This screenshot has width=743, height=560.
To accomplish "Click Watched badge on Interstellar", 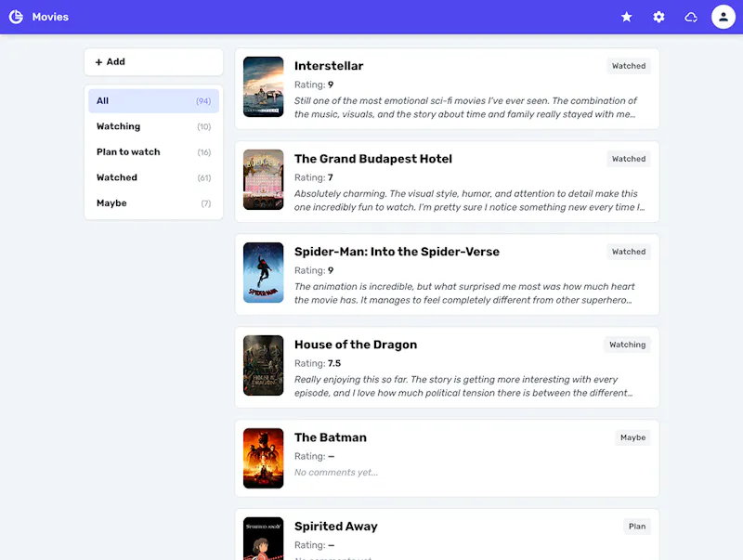I will pyautogui.click(x=629, y=66).
